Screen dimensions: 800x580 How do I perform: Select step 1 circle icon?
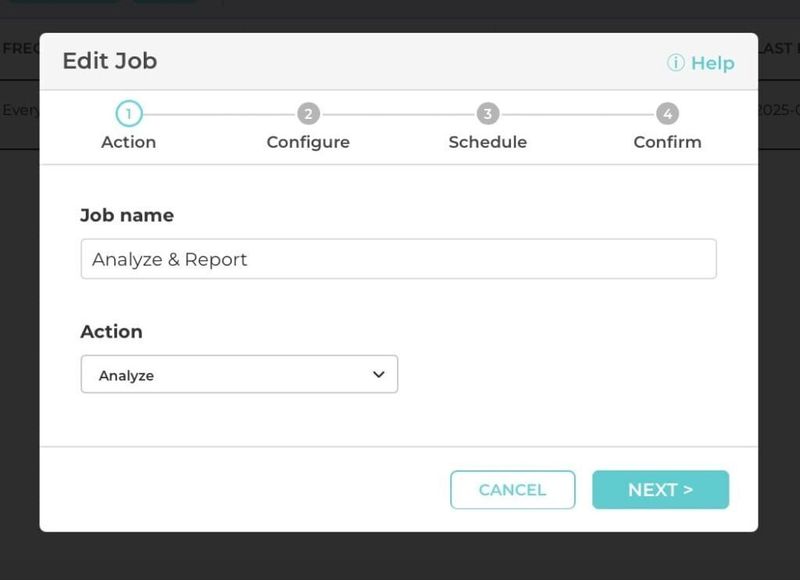[x=129, y=114]
